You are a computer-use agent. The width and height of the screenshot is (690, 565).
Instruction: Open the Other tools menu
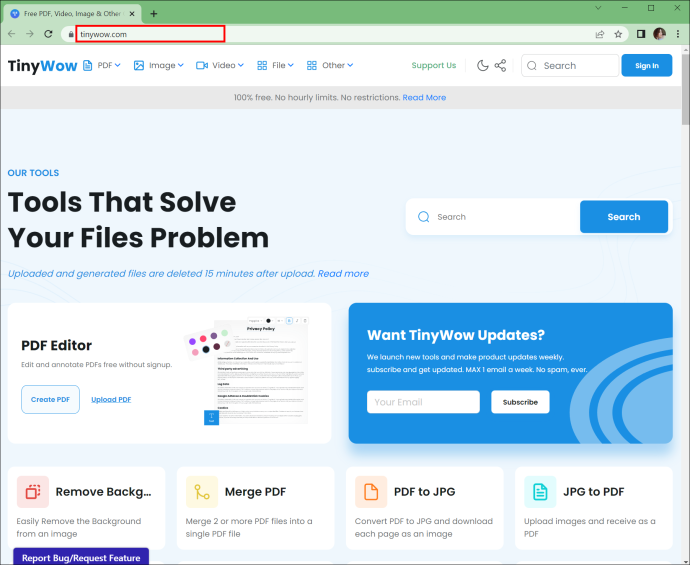click(330, 66)
